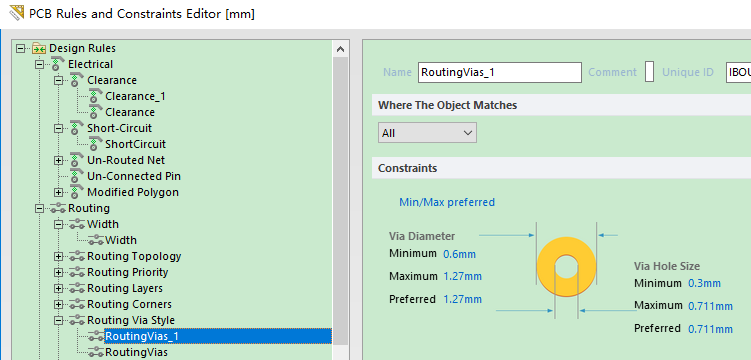This screenshot has width=751, height=360.
Task: Collapse the Routing Via Style node
Action: [58, 320]
